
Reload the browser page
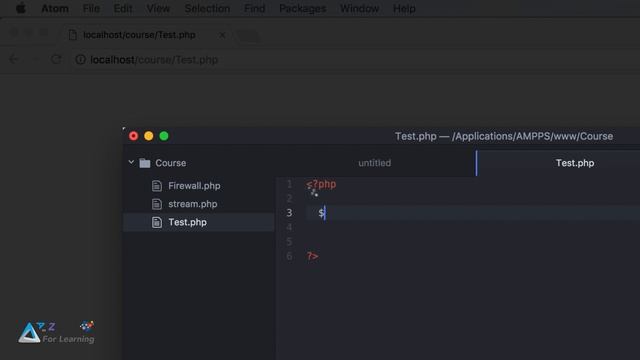56,60
